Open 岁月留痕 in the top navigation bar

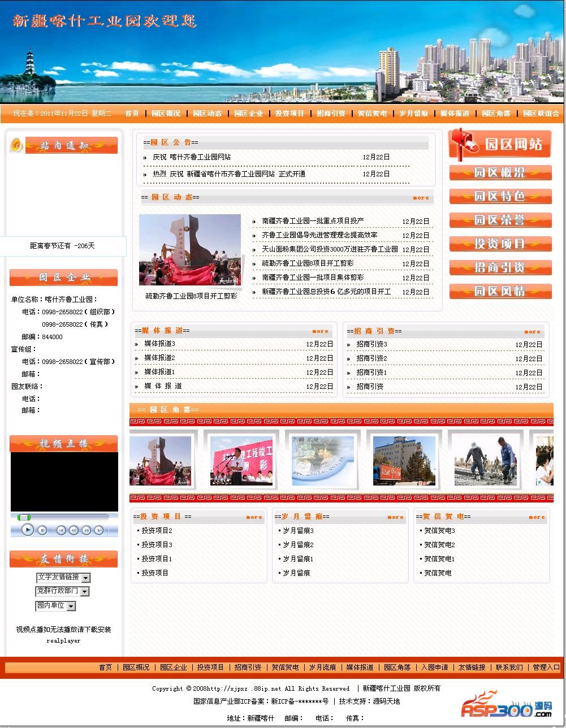click(413, 114)
